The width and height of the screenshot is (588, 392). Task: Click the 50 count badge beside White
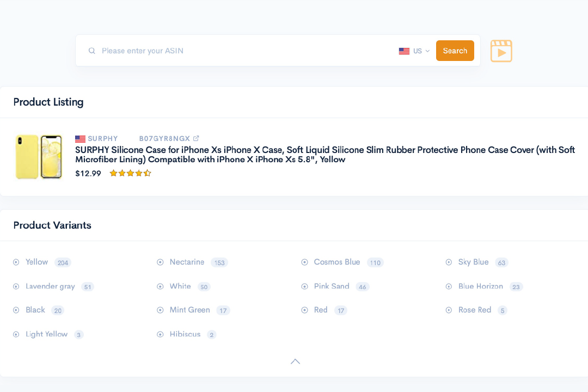[204, 287]
